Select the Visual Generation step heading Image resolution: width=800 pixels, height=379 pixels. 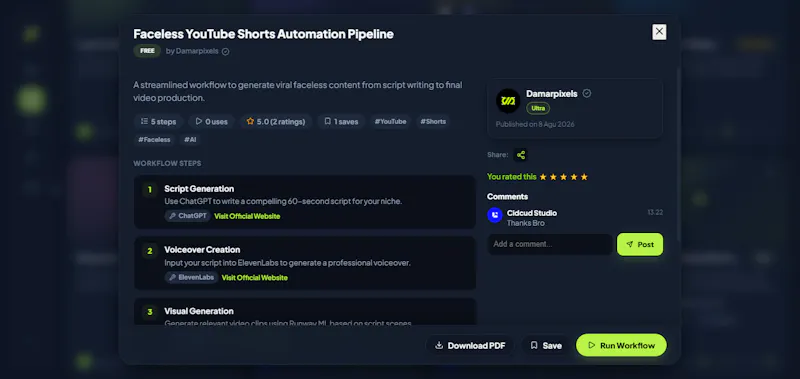pyautogui.click(x=199, y=311)
